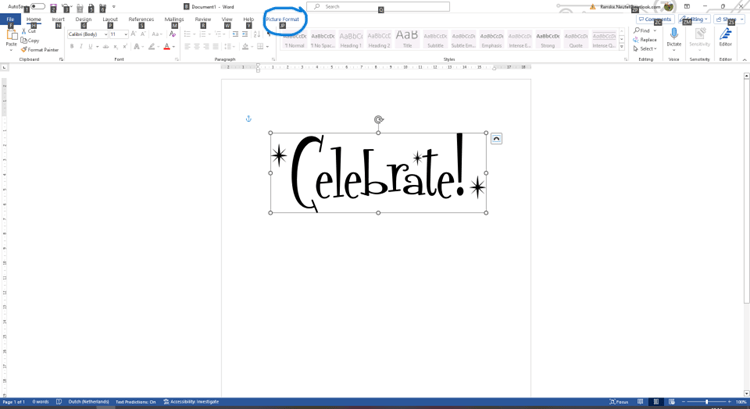Click the Comments button
The width and height of the screenshot is (750, 409).
tap(656, 19)
